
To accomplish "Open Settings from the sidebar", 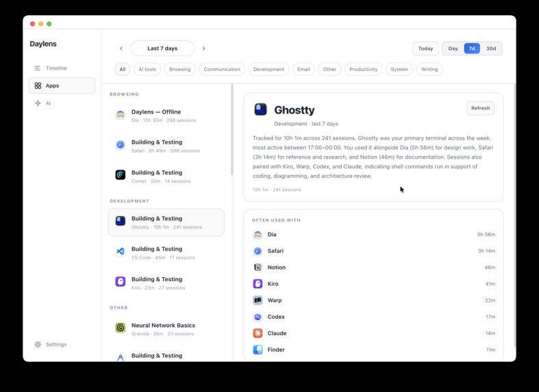I will click(62, 344).
